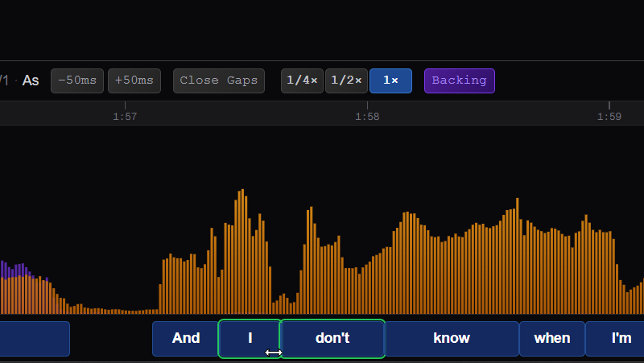Select the "And" word block

click(x=185, y=339)
